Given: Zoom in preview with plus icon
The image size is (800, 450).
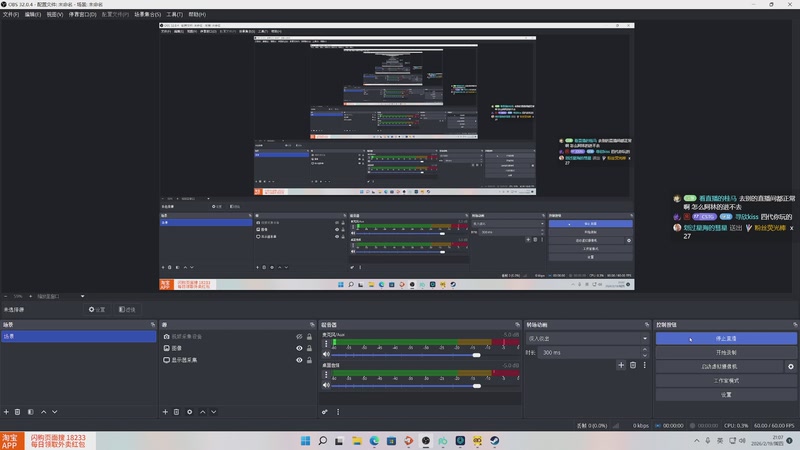Looking at the screenshot, I should 30,296.
